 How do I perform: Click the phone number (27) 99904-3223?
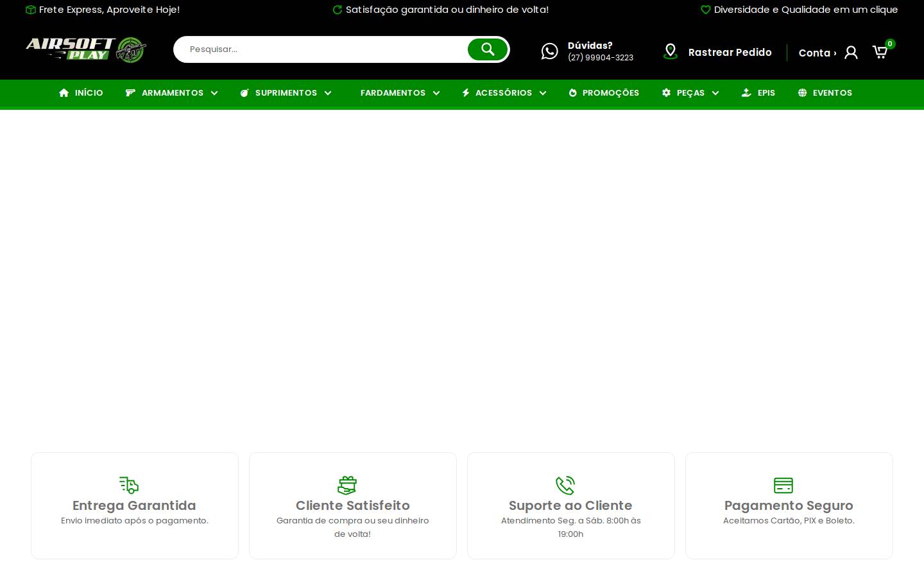pyautogui.click(x=601, y=58)
